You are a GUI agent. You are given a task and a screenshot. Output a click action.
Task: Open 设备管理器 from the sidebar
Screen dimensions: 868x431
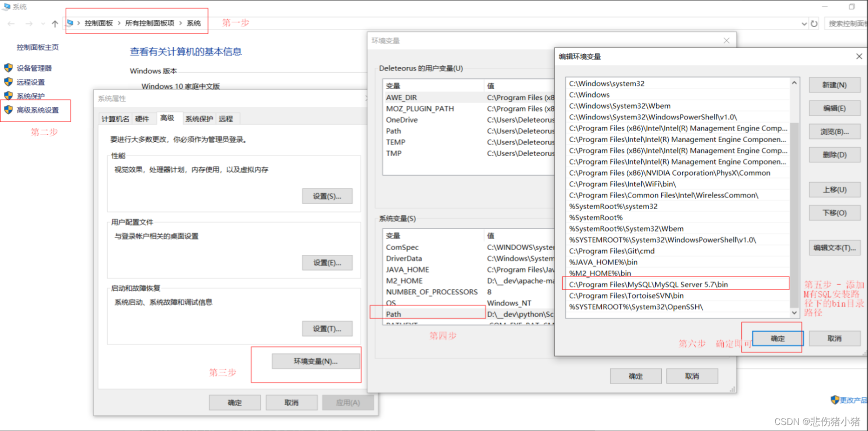(x=34, y=68)
